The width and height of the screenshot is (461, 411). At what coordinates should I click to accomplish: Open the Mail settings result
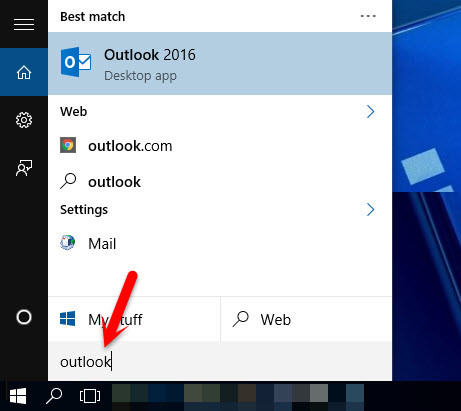point(220,243)
